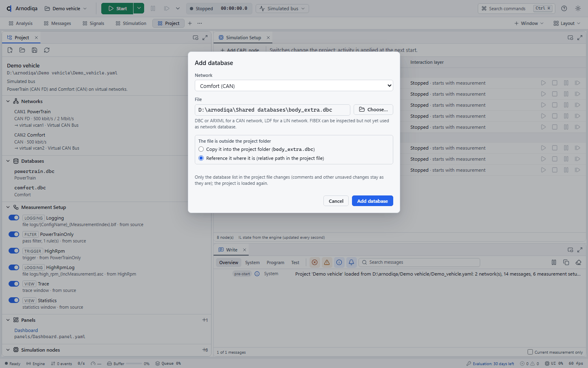Image resolution: width=588 pixels, height=368 pixels.
Task: Add a panel with the plus icon
Action: [x=205, y=320]
